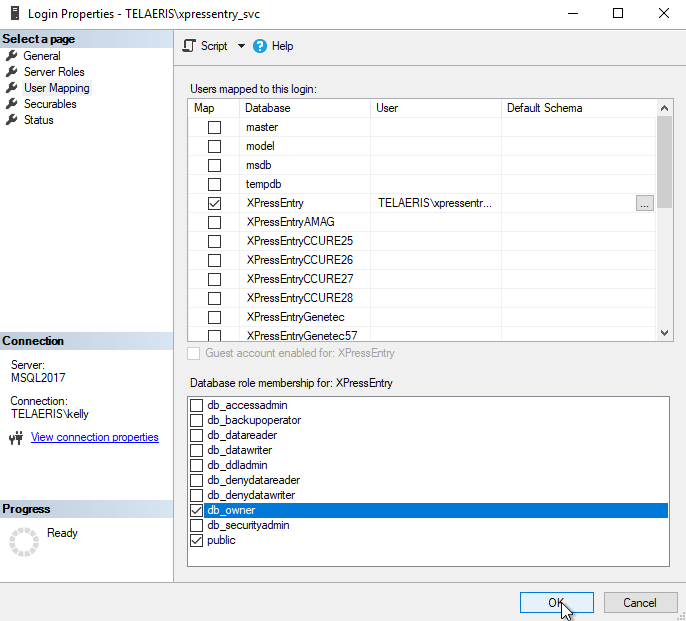Viewport: 686px width, 621px height.
Task: Check the XPressEntryCCURE28 map checkbox
Action: pos(214,298)
